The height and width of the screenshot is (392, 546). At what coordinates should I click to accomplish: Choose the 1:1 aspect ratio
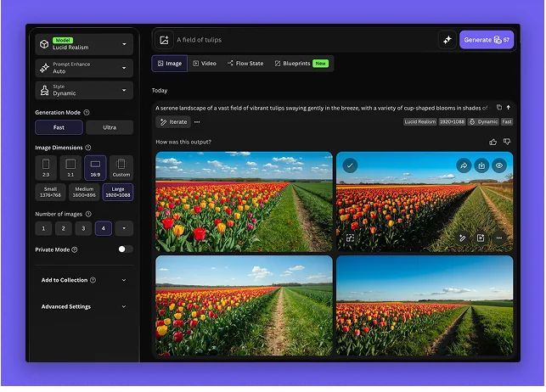pyautogui.click(x=70, y=168)
